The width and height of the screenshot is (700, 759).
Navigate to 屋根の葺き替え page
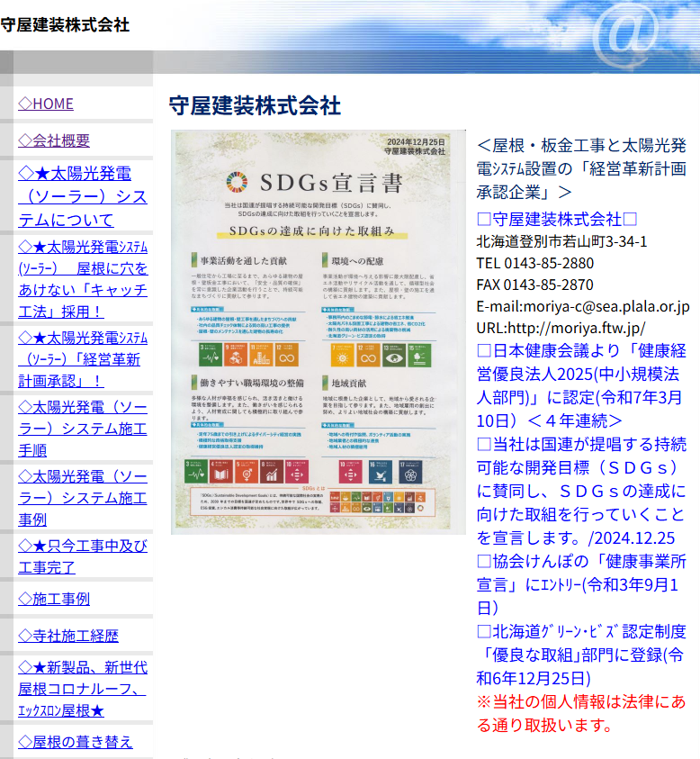(76, 742)
